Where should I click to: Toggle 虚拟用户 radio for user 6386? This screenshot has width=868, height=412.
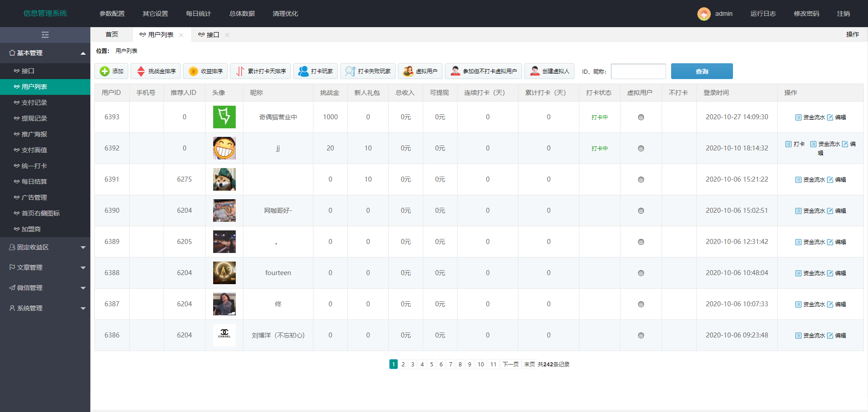pyautogui.click(x=641, y=336)
